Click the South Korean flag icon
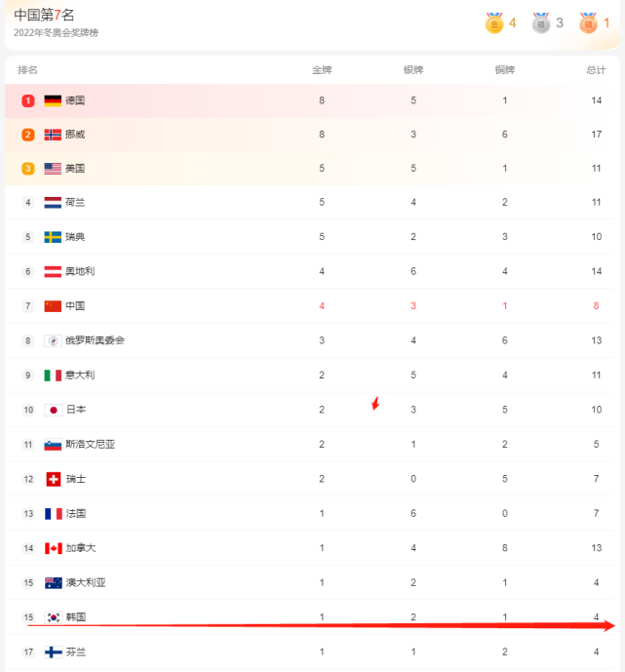625x672 pixels. 53,617
